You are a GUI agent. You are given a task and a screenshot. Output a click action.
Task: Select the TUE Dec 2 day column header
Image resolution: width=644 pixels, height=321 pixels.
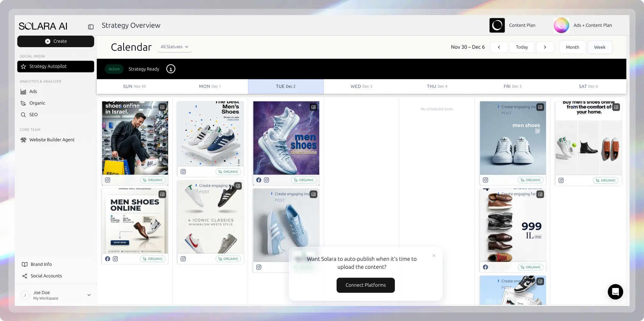pyautogui.click(x=286, y=86)
